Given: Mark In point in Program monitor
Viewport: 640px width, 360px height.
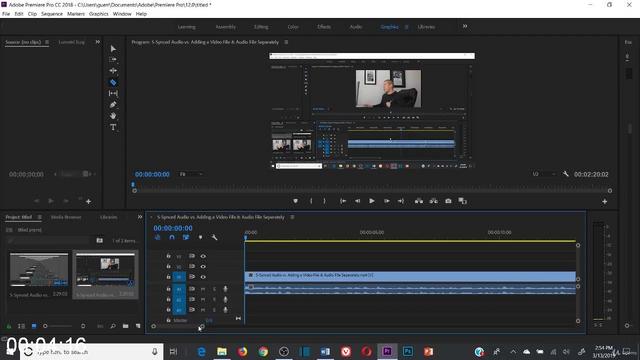Looking at the screenshot, I should 311,201.
